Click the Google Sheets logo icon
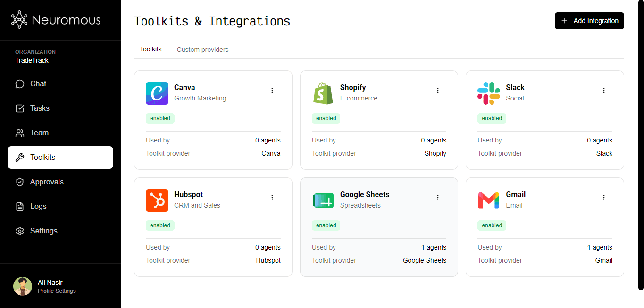The width and height of the screenshot is (644, 308). [323, 200]
